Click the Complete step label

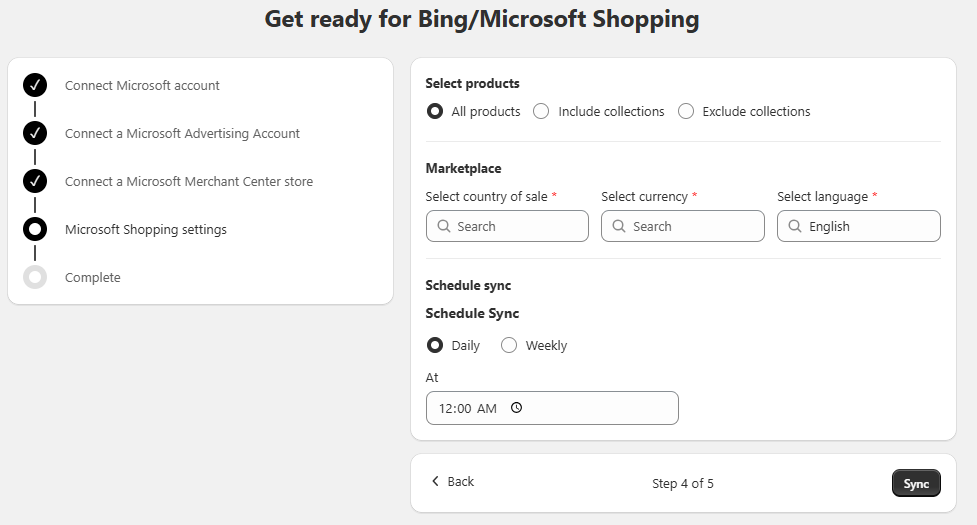click(x=93, y=278)
